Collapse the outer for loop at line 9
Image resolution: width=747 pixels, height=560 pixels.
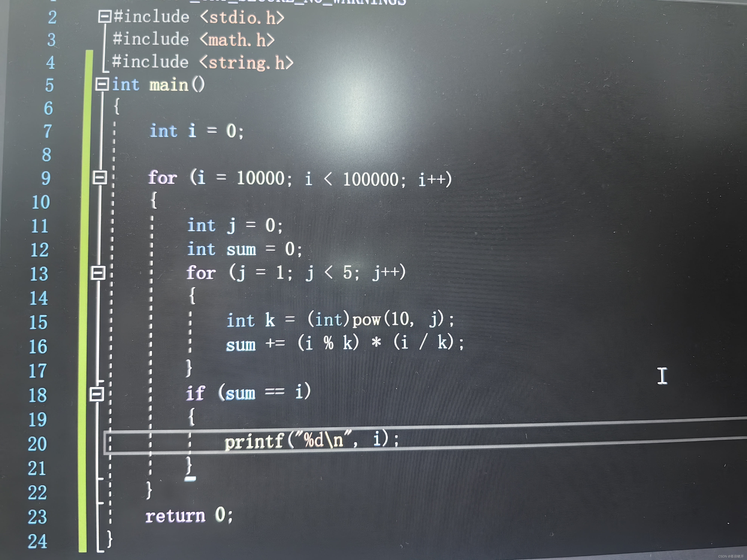(x=100, y=178)
